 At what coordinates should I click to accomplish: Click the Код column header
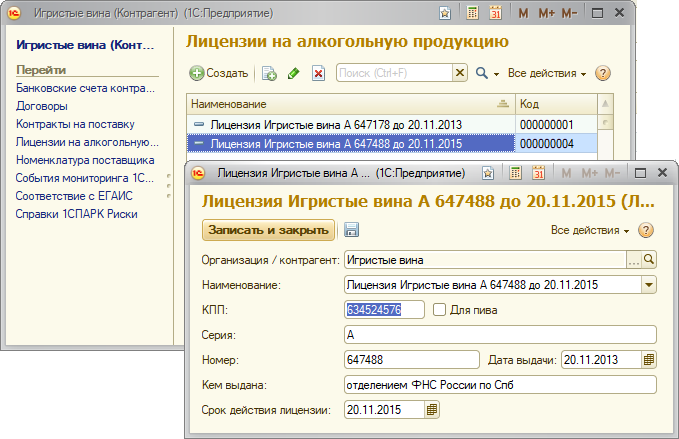(556, 104)
